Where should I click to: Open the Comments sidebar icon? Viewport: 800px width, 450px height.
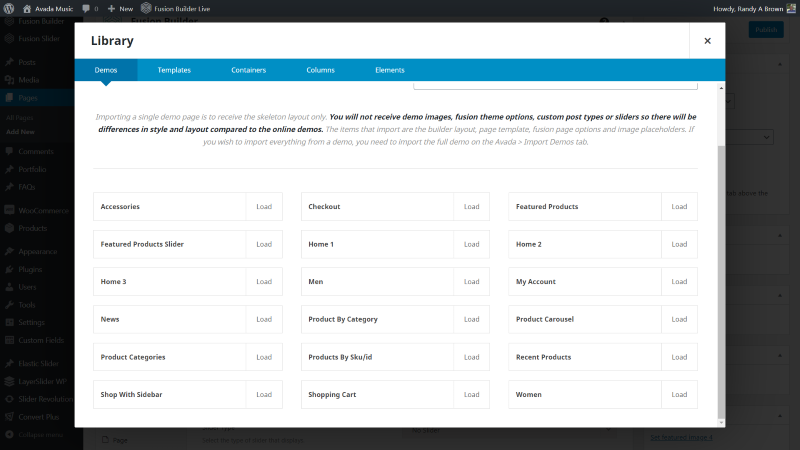(9, 152)
